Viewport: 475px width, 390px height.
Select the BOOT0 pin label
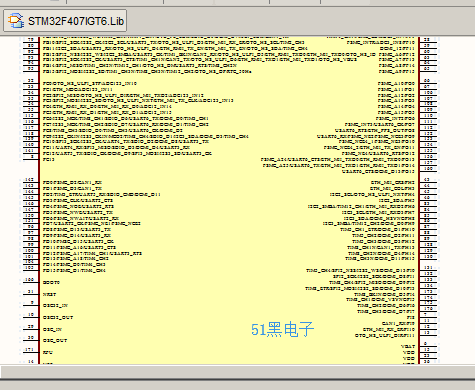pyautogui.click(x=51, y=282)
